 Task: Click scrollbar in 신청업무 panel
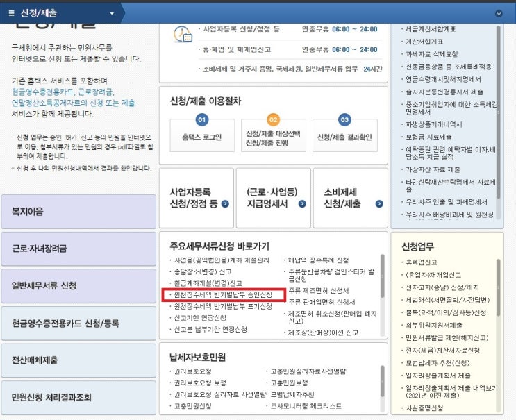[x=498, y=288]
